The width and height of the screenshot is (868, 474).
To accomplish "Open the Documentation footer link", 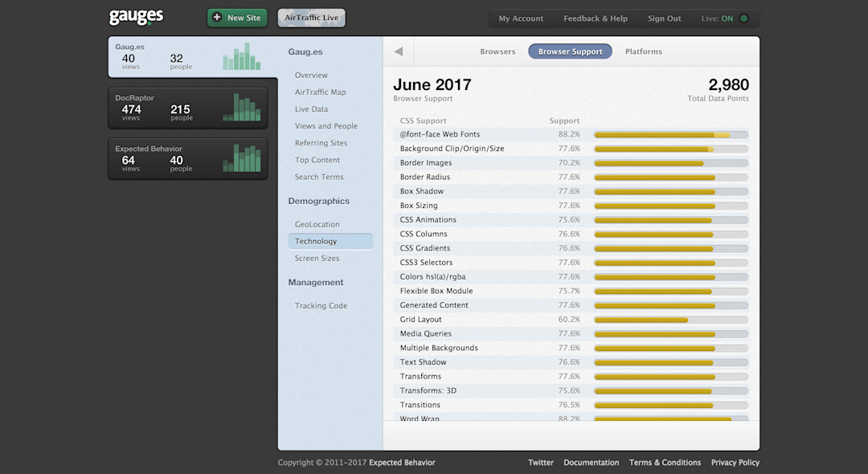I will pos(592,463).
